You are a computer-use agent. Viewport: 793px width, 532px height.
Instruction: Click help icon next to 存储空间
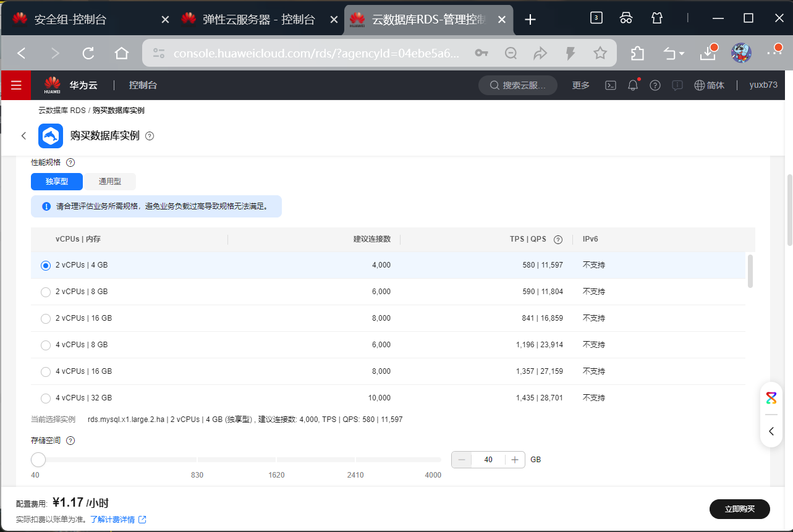tap(70, 441)
